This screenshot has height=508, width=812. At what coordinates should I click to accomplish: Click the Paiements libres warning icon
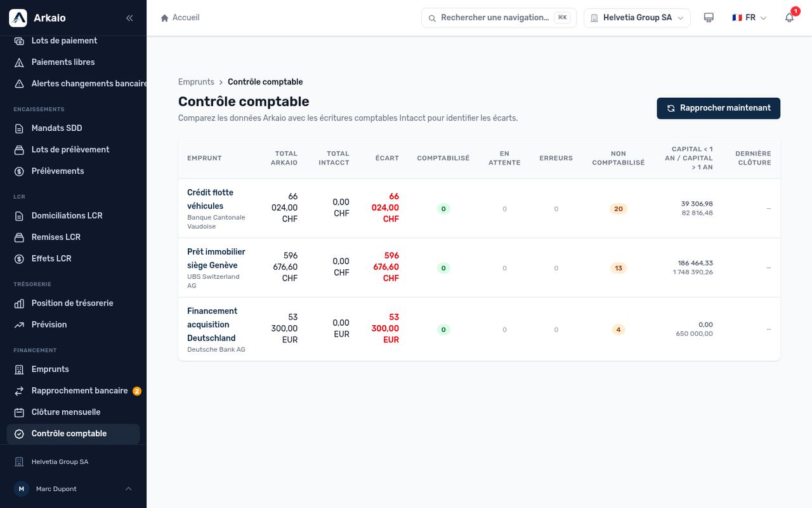(19, 62)
